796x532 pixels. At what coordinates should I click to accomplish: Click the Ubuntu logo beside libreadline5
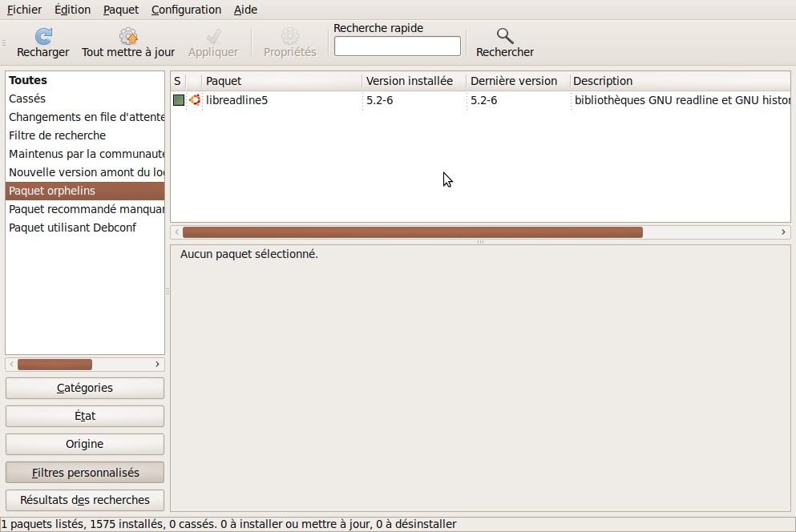(194, 100)
